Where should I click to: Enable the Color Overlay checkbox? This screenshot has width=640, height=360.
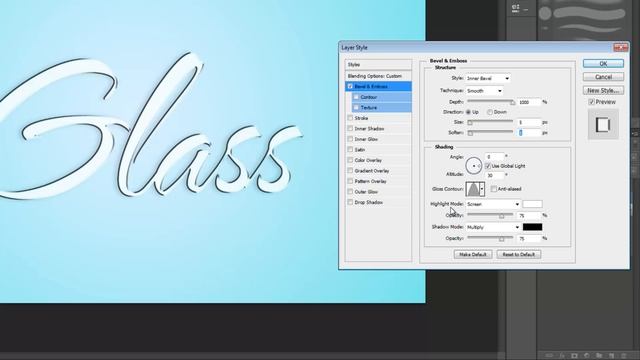pyautogui.click(x=350, y=160)
